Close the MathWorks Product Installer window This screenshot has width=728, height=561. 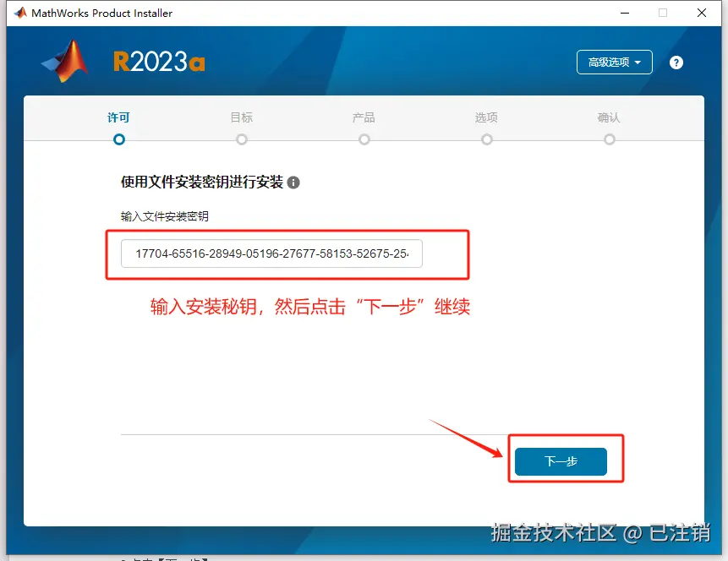(702, 13)
